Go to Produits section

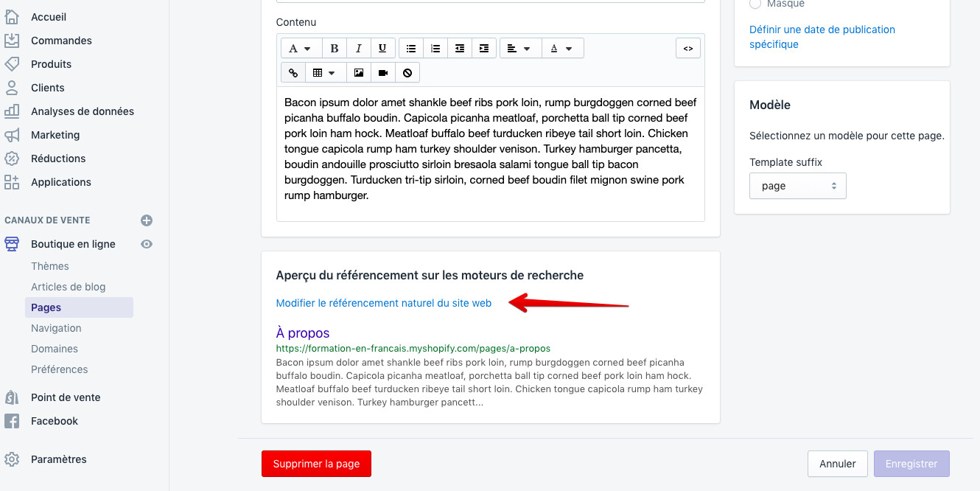coord(51,64)
